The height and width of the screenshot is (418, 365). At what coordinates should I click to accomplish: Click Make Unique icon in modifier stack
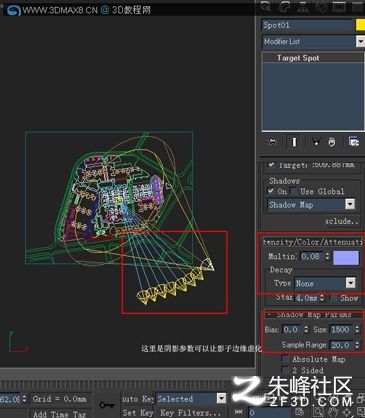point(316,142)
